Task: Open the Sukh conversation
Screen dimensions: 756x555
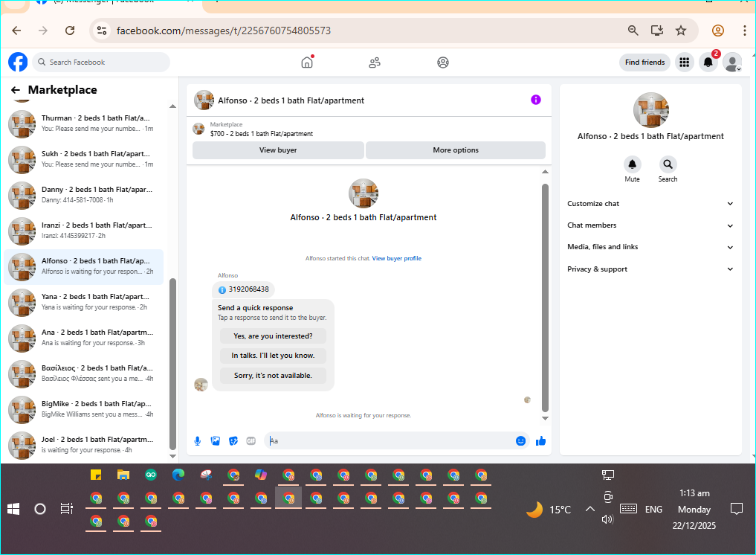Action: click(84, 159)
